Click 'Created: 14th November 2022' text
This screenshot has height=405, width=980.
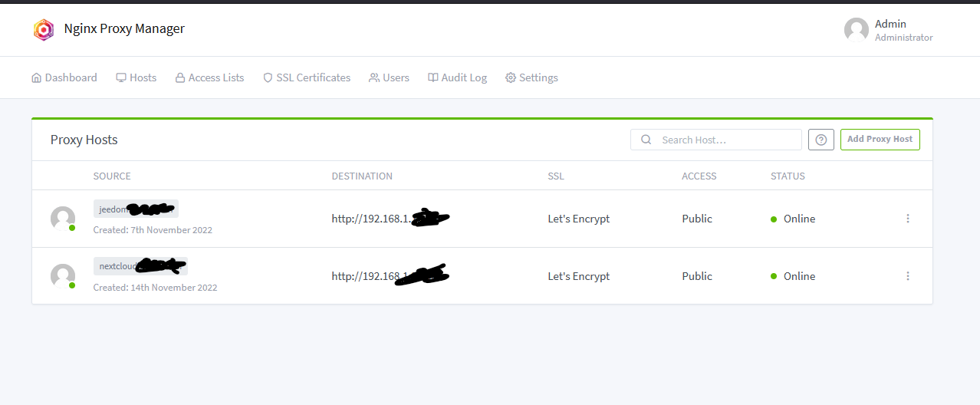(155, 288)
